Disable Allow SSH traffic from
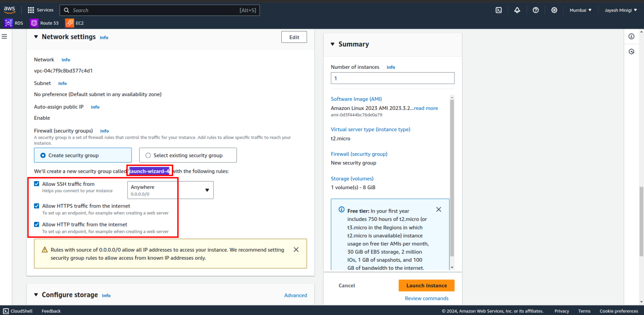The height and width of the screenshot is (315, 644). (36, 183)
